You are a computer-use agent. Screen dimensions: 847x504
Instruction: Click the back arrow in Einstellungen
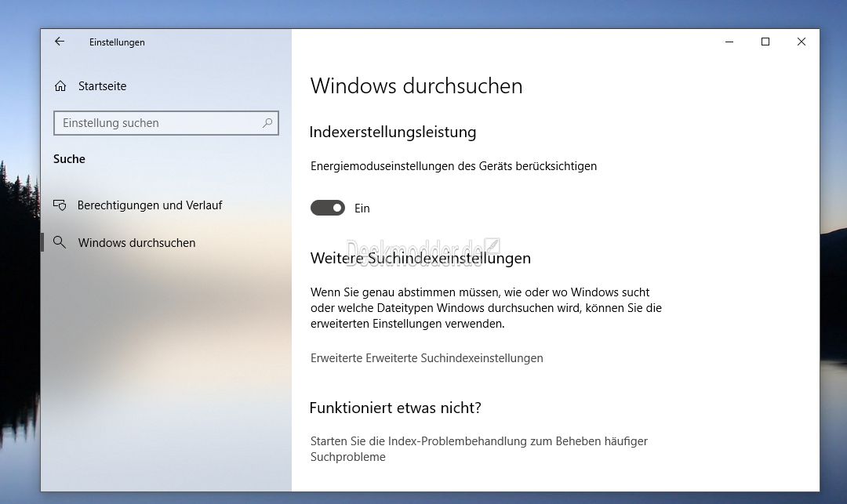[x=60, y=42]
